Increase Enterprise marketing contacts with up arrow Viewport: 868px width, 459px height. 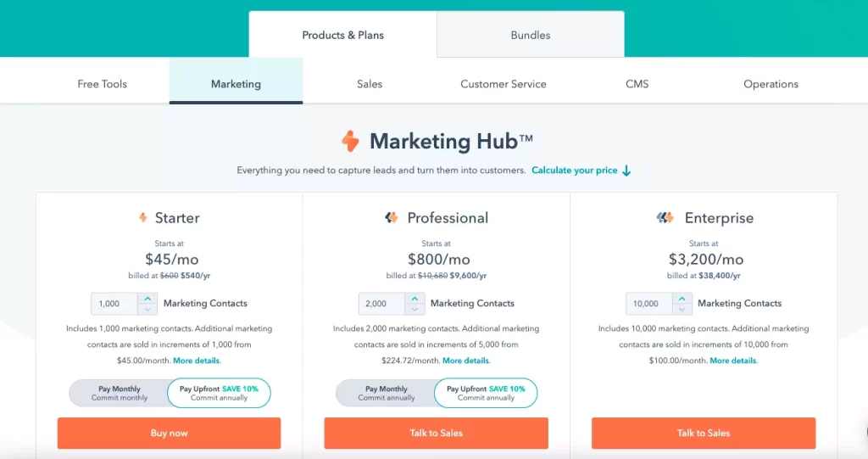coord(682,299)
